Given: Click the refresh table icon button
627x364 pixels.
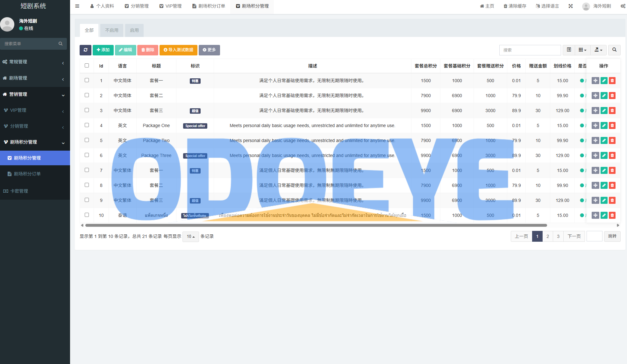Looking at the screenshot, I should [x=85, y=50].
